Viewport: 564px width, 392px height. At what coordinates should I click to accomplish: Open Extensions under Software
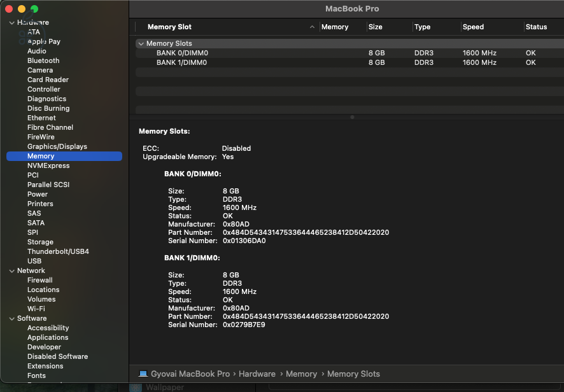[45, 366]
